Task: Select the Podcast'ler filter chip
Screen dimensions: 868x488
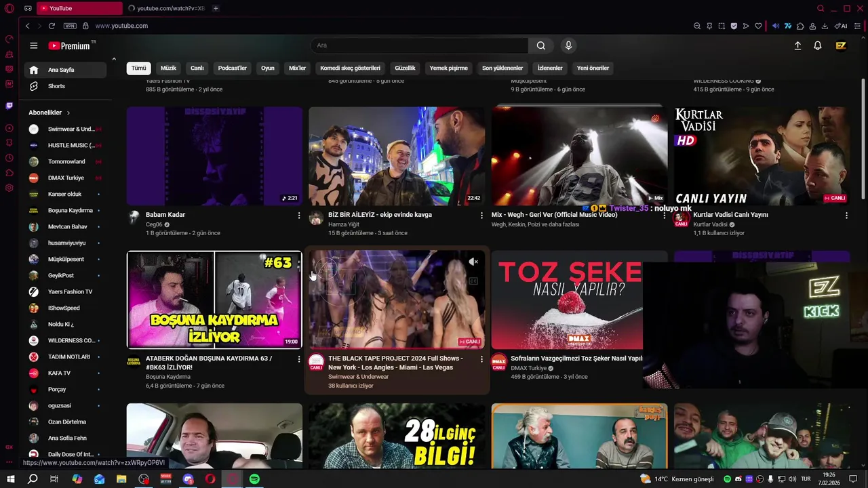Action: tap(233, 68)
